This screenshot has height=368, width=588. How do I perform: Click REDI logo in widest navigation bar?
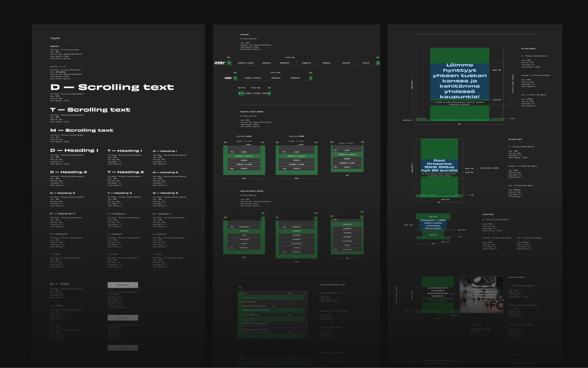[220, 63]
